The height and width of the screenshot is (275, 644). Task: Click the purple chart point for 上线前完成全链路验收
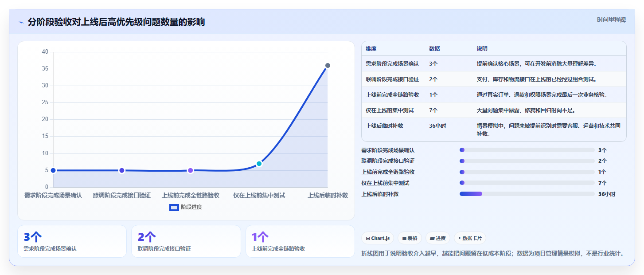click(191, 170)
